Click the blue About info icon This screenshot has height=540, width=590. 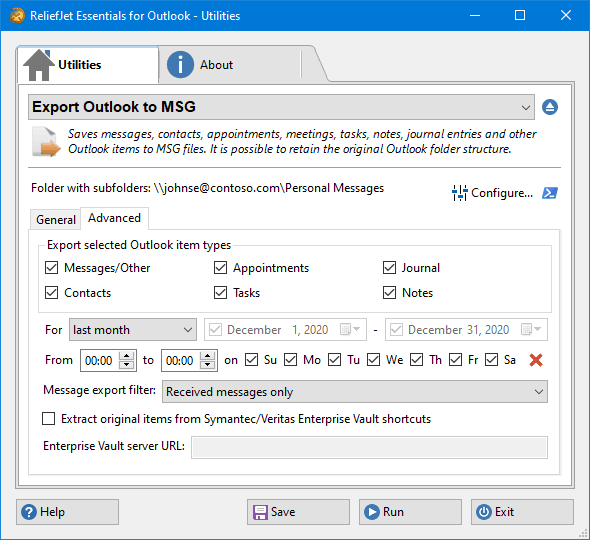180,65
